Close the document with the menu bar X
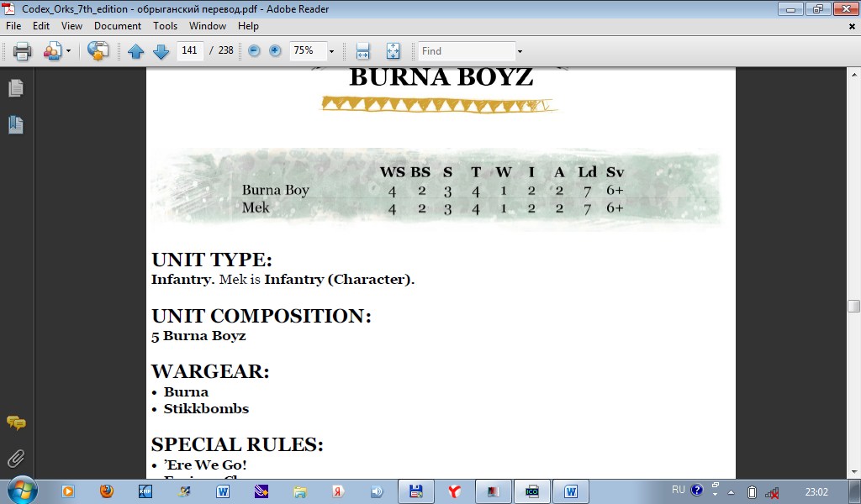The width and height of the screenshot is (861, 504). click(x=852, y=26)
